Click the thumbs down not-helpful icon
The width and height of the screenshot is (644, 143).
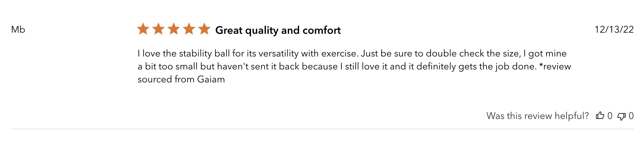pyautogui.click(x=622, y=116)
